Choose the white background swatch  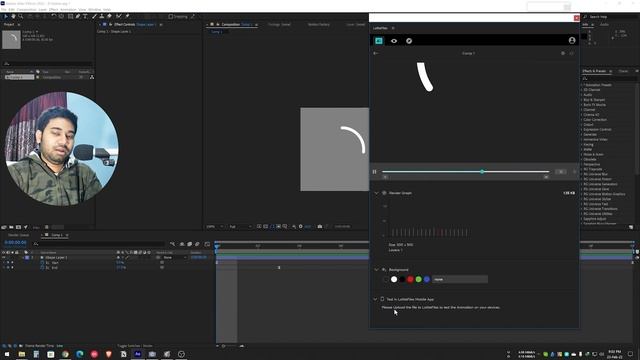point(394,279)
